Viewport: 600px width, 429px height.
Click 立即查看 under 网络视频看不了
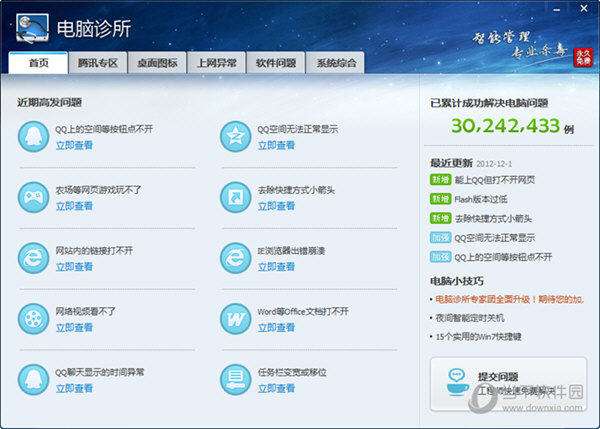click(x=74, y=328)
